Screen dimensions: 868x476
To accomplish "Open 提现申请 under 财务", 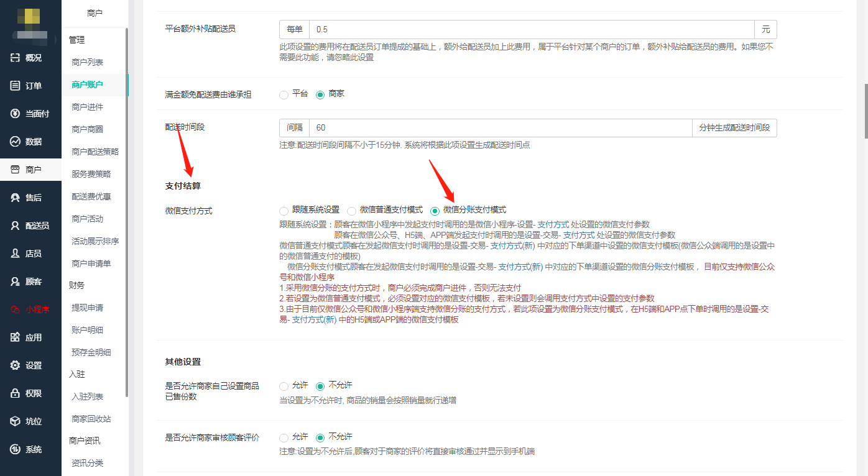I will tap(87, 308).
